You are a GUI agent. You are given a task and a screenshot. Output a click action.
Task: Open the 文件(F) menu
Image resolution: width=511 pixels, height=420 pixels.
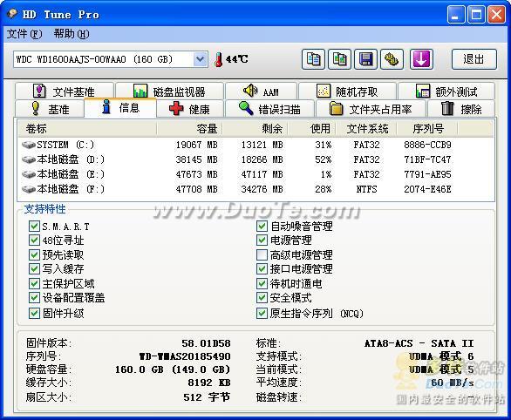24,34
